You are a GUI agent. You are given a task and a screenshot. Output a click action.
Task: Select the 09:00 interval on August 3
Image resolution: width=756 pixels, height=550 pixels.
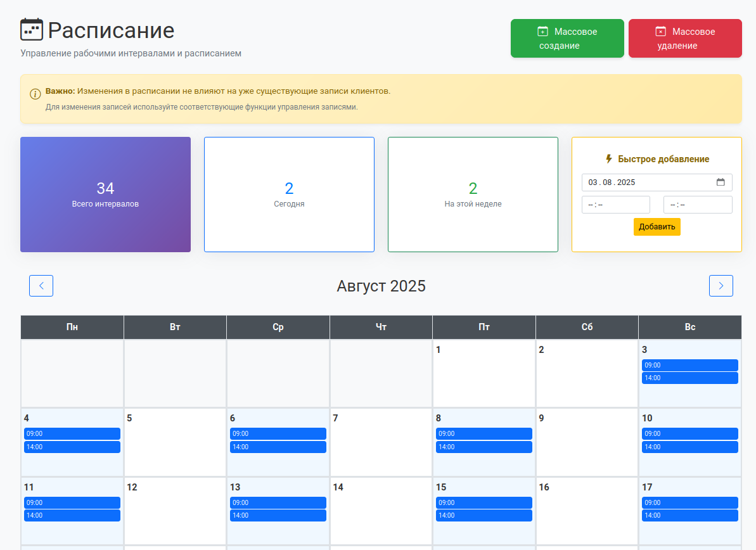(x=689, y=365)
